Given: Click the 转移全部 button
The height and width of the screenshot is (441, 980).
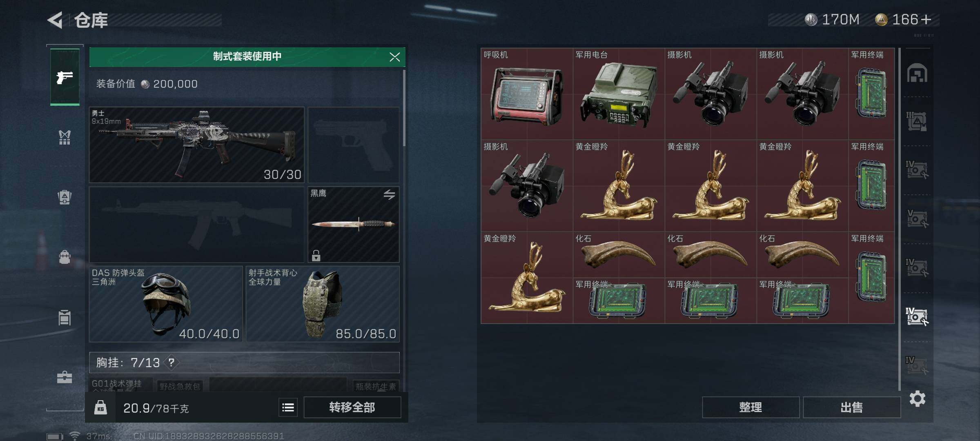Looking at the screenshot, I should point(352,407).
